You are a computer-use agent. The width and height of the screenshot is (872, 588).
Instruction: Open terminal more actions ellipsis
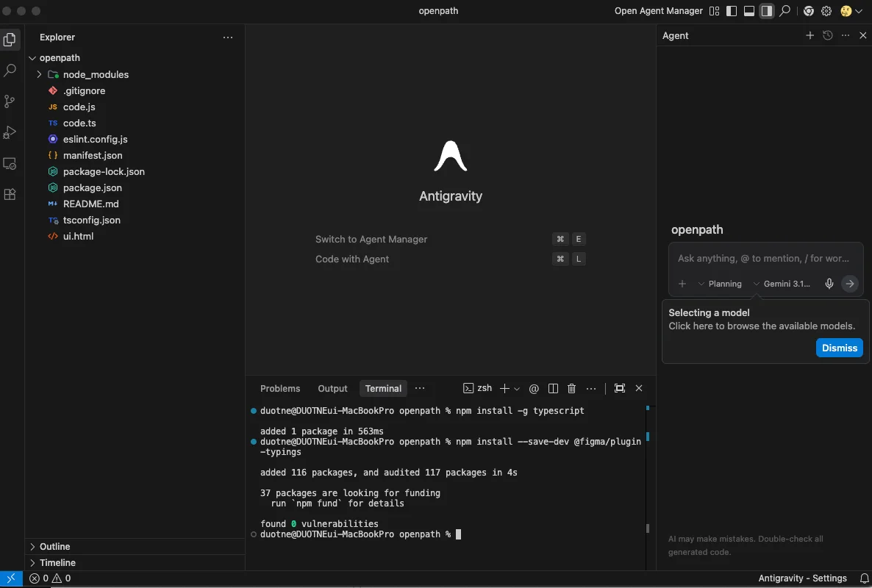591,389
